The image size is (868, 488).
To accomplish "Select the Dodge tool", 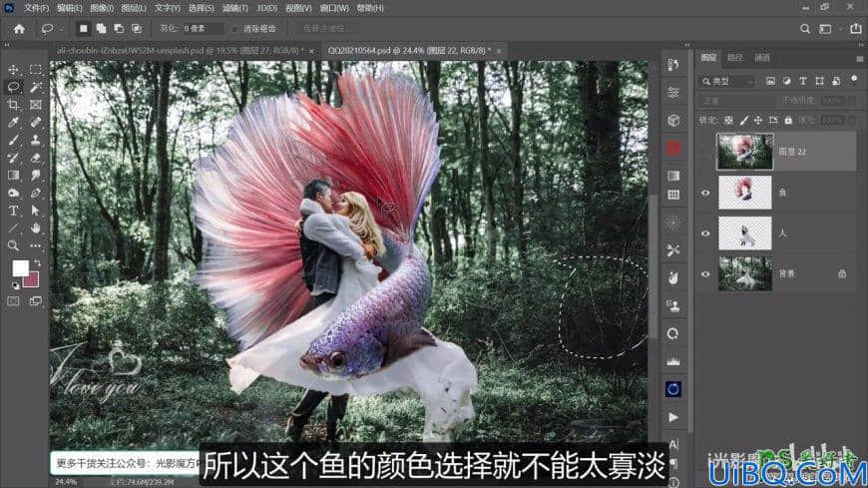I will [x=13, y=194].
